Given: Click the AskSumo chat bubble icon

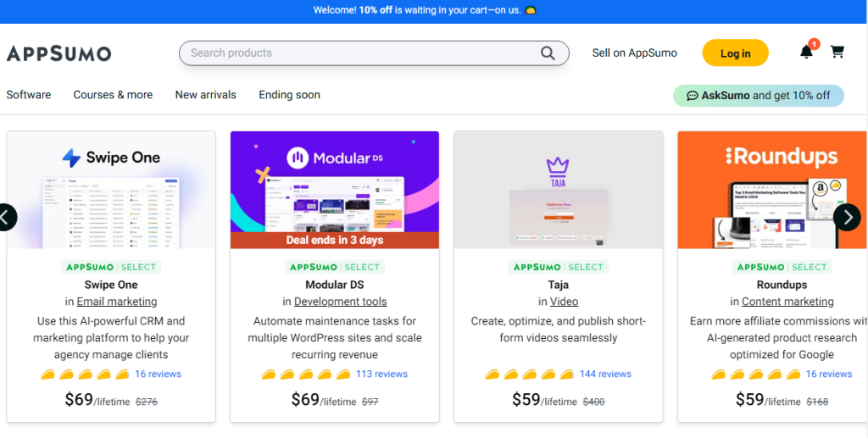Looking at the screenshot, I should pyautogui.click(x=692, y=96).
